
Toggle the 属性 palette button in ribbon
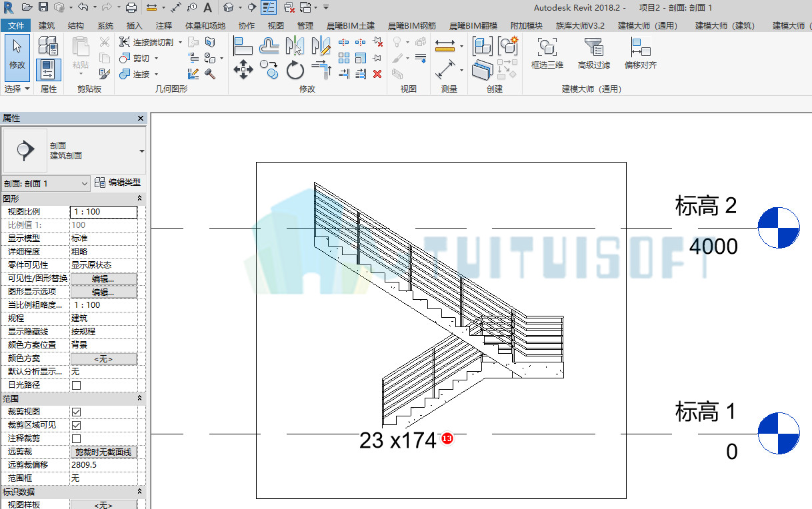[x=48, y=69]
